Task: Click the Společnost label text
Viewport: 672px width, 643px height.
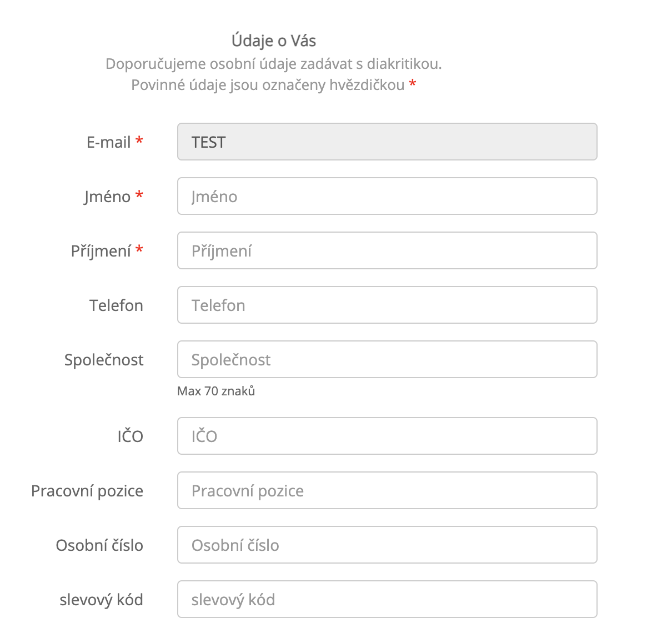Action: coord(104,360)
